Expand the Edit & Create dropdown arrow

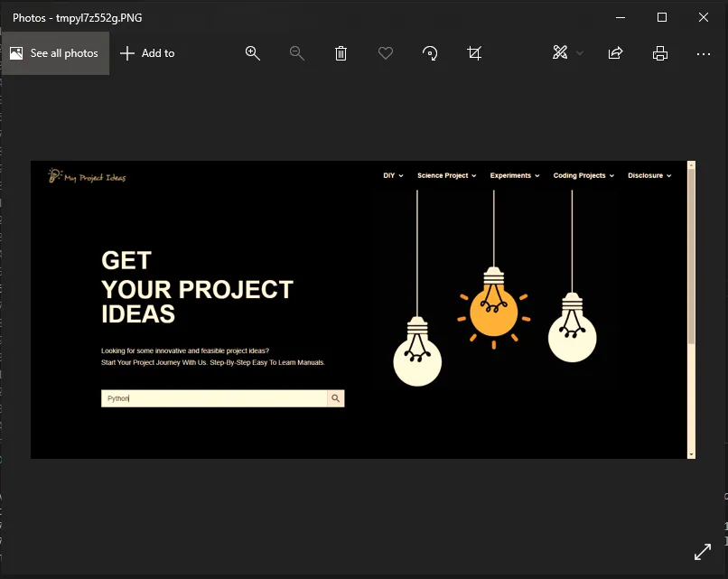click(580, 53)
